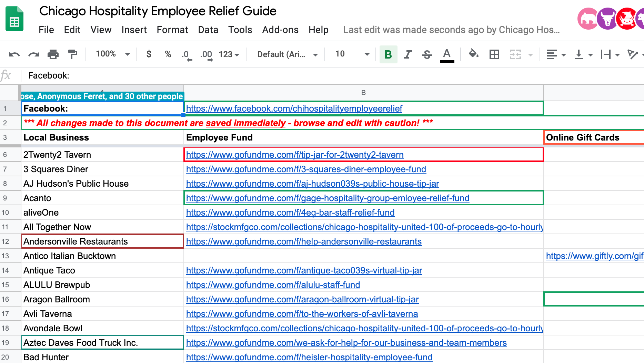The height and width of the screenshot is (363, 644).
Task: Toggle strikethrough formatting
Action: (427, 54)
